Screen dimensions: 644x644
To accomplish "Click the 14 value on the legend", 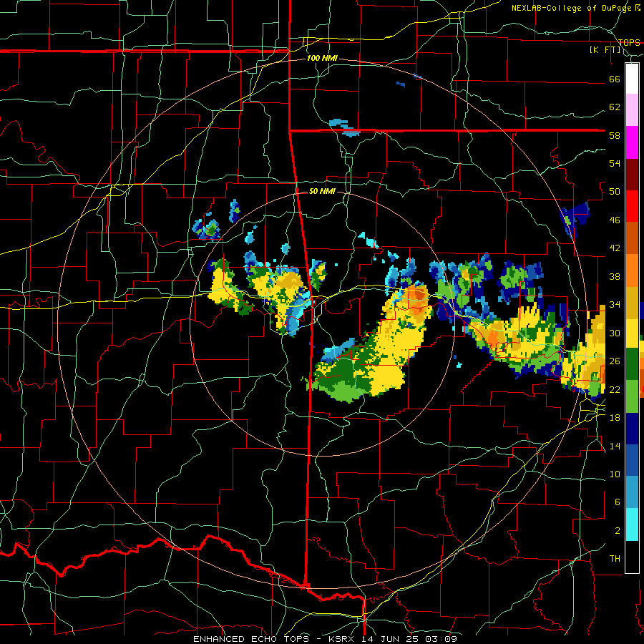I will [615, 446].
